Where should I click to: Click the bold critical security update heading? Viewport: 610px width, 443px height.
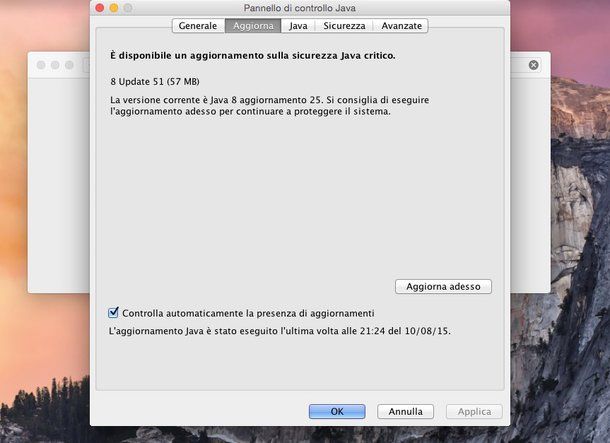click(x=253, y=56)
